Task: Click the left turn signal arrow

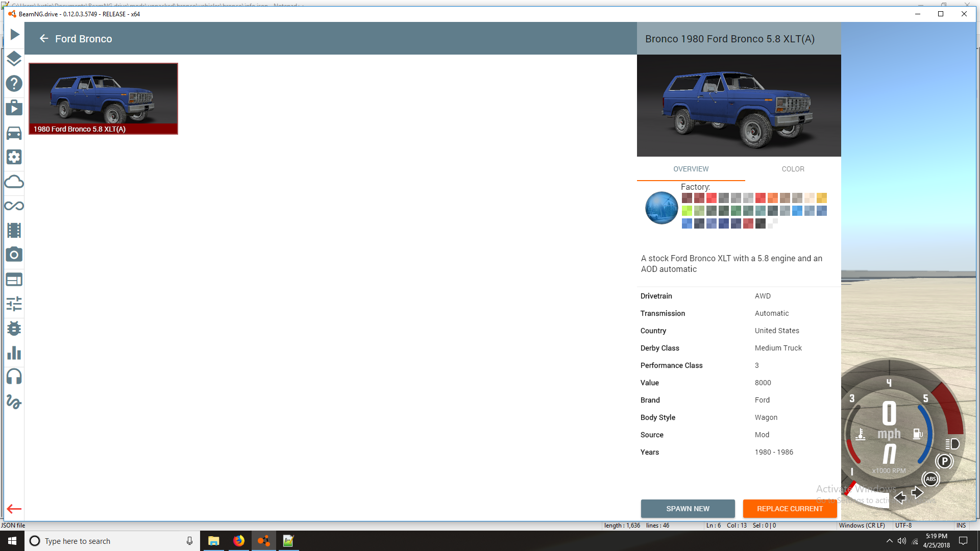Action: (x=900, y=497)
